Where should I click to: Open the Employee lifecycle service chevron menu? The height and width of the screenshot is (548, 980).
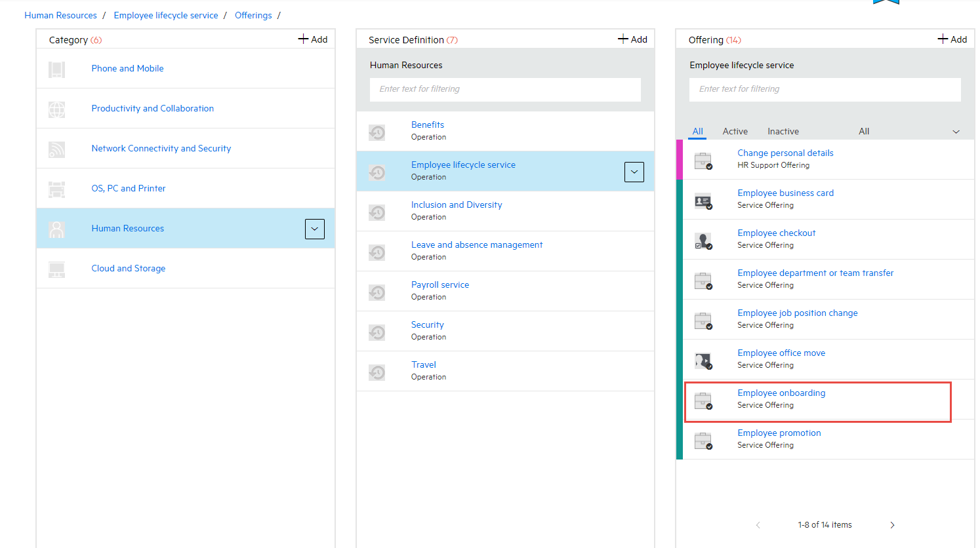tap(634, 172)
